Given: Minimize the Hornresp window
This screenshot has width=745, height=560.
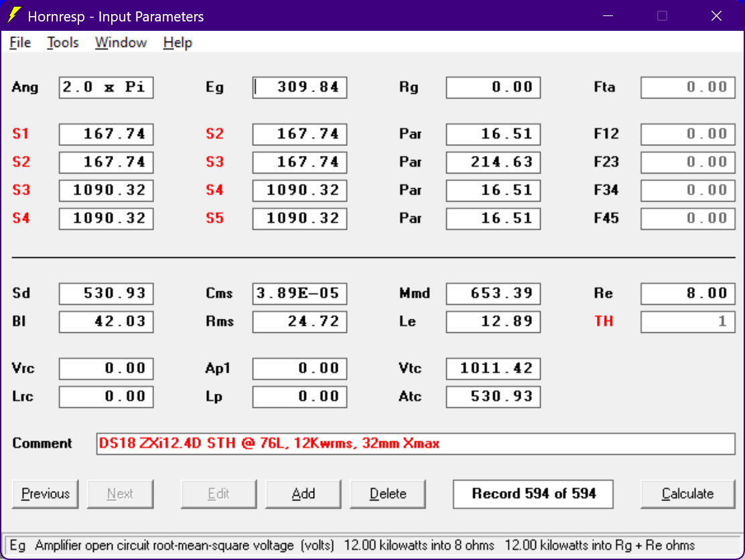Looking at the screenshot, I should tap(608, 15).
